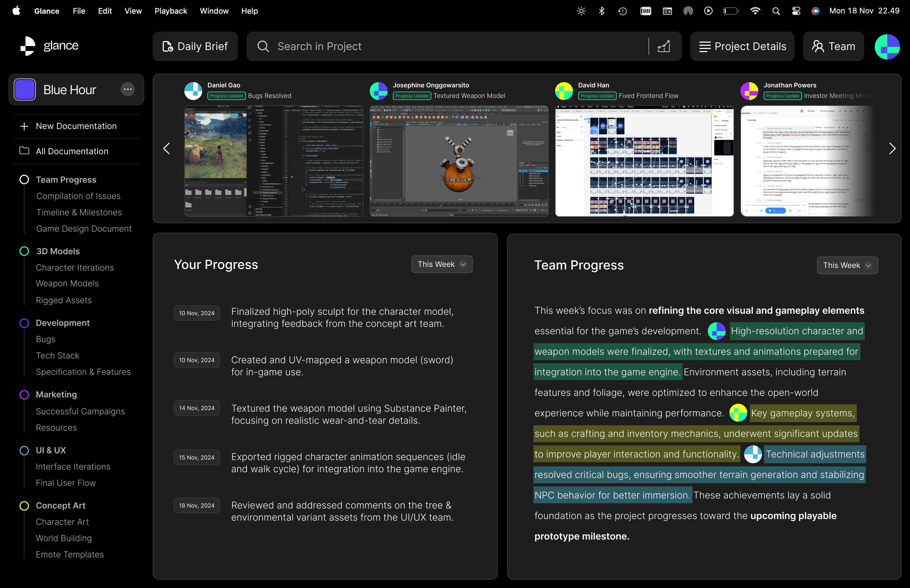This screenshot has height=588, width=910.
Task: Click the user profile avatar in the top-right of the app
Action: pos(887,47)
